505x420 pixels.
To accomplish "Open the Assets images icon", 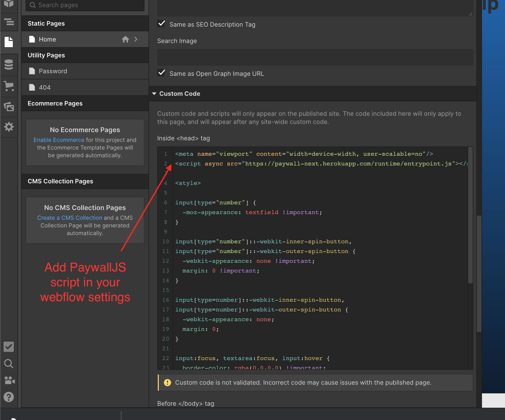I will pyautogui.click(x=9, y=106).
